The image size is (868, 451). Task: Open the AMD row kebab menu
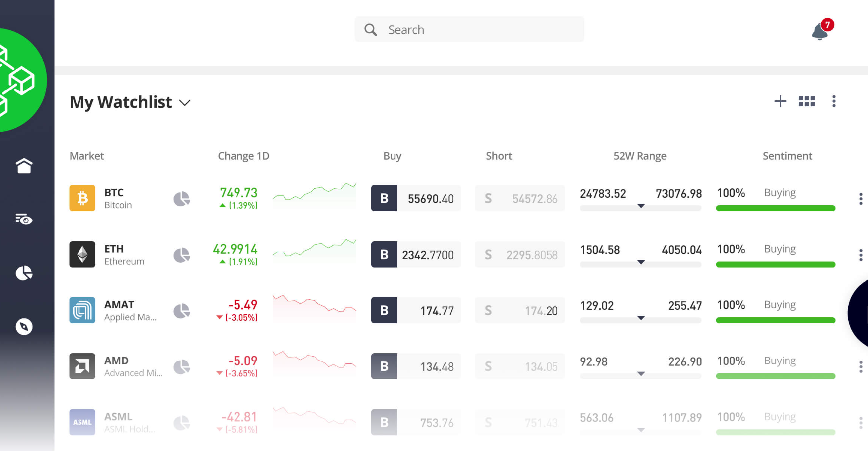coord(860,367)
